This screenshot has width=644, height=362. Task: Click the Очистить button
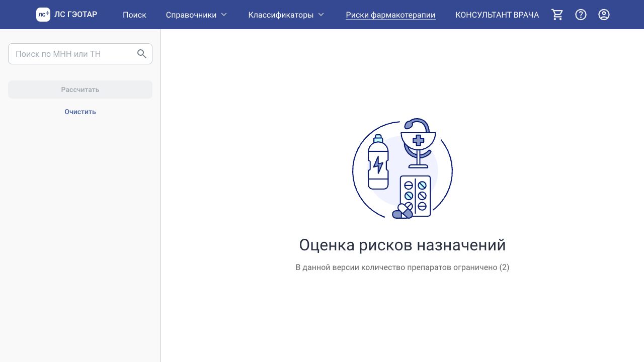80,112
